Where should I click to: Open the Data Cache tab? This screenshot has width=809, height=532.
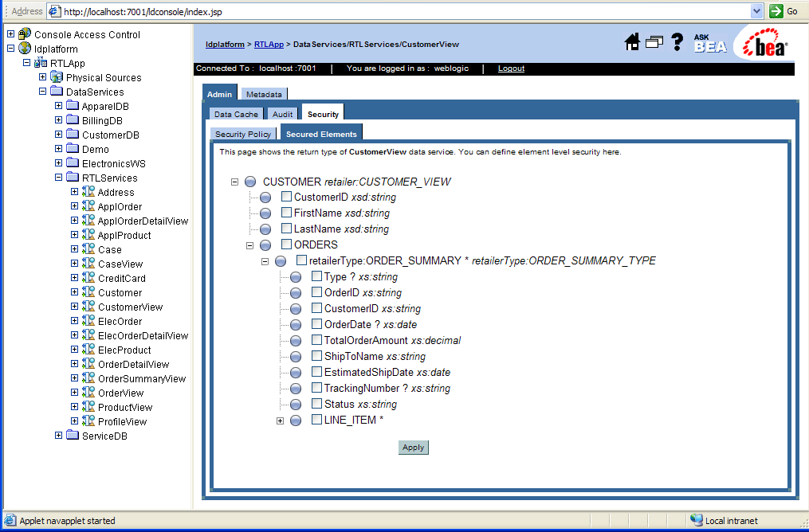[236, 114]
